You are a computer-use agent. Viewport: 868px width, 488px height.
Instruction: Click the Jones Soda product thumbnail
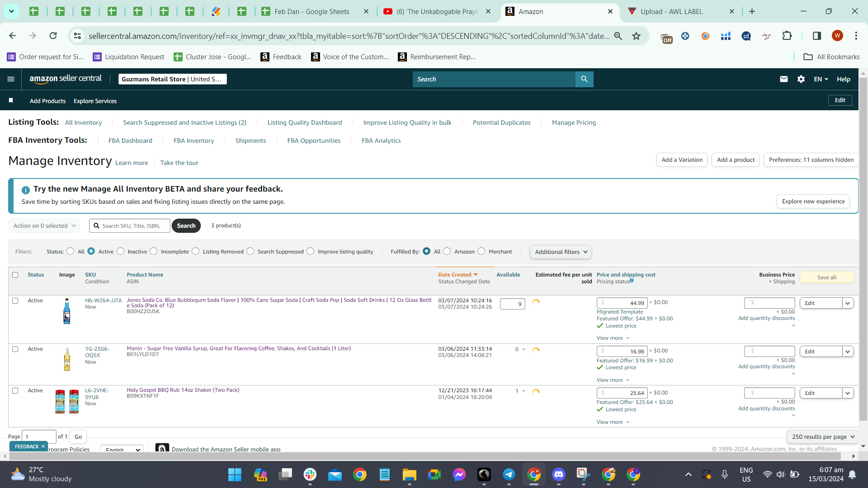click(x=67, y=311)
